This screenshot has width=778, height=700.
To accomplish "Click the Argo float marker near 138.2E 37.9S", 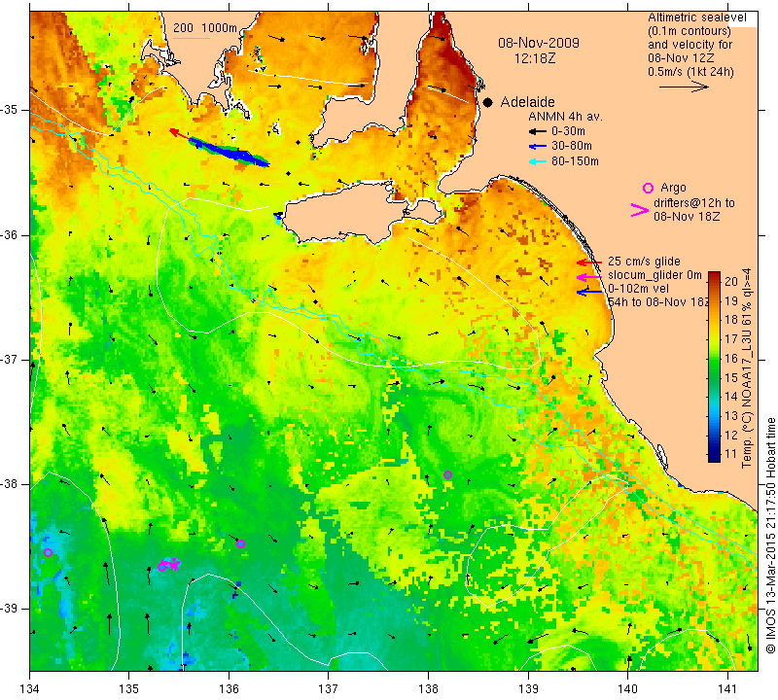I will click(x=447, y=474).
